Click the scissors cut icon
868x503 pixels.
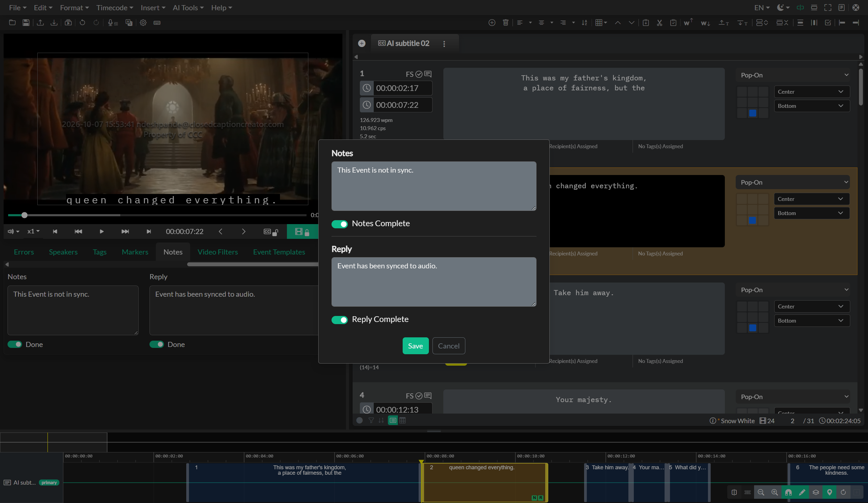point(660,23)
